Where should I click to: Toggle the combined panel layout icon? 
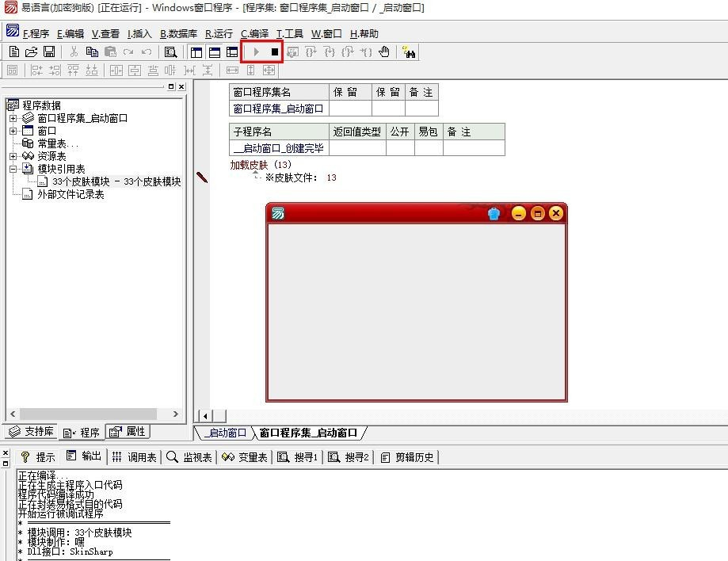[x=232, y=52]
